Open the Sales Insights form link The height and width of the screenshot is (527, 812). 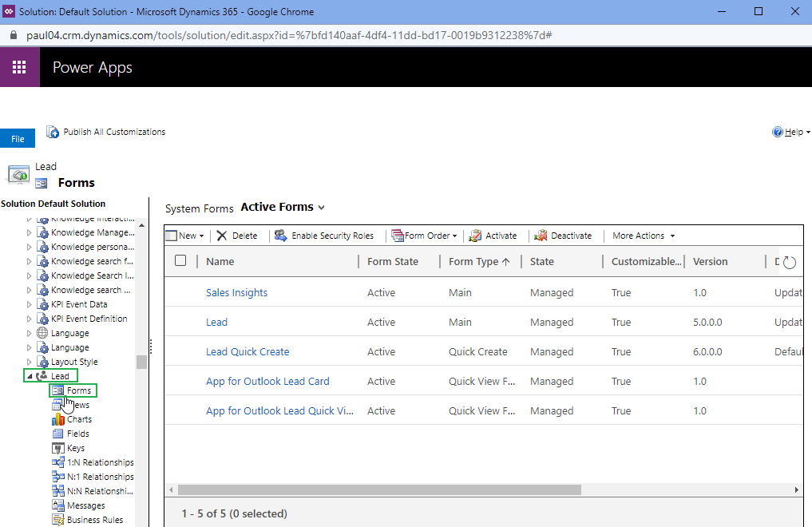coord(236,292)
